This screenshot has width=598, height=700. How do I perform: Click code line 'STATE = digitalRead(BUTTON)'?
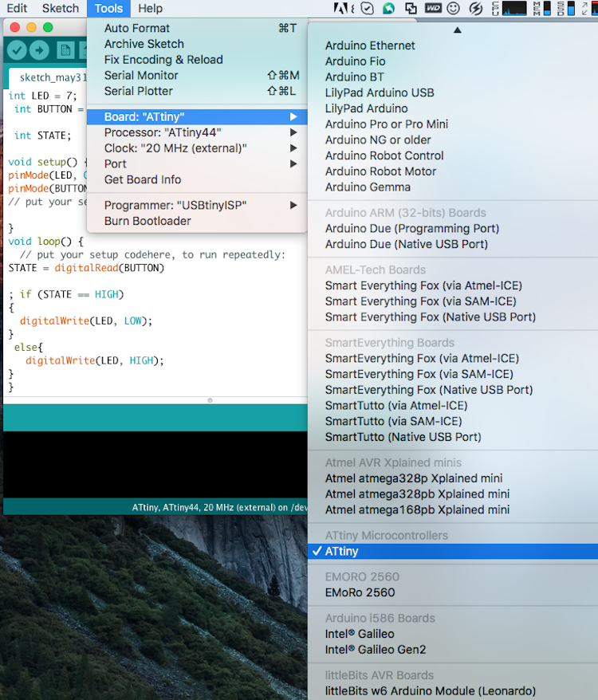pyautogui.click(x=87, y=268)
